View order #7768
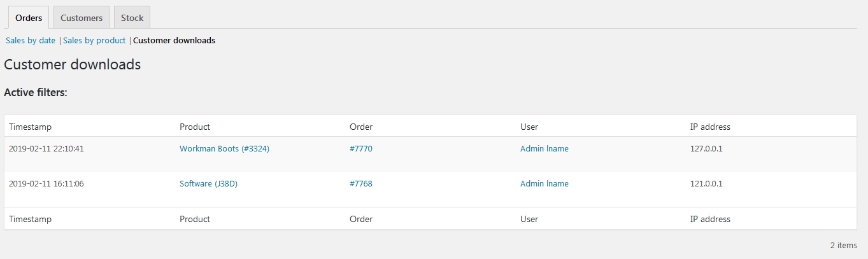Screen dimensions: 868x259 (361, 183)
